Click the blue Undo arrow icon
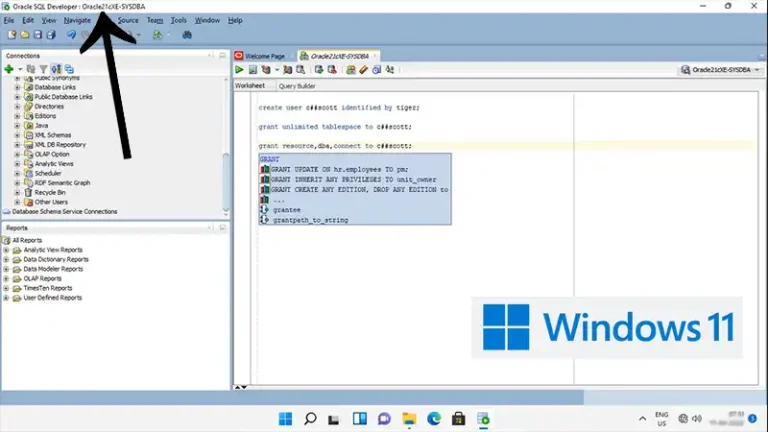Image resolution: width=768 pixels, height=432 pixels. (x=72, y=35)
